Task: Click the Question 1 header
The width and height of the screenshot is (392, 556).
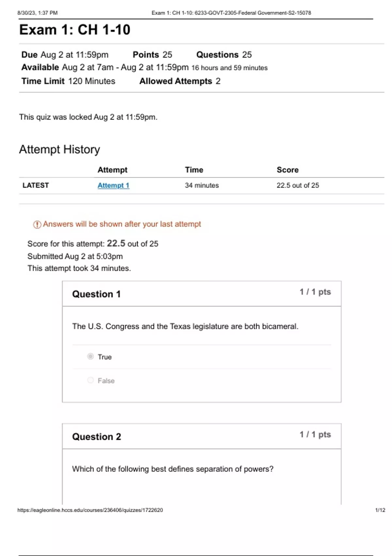Action: pyautogui.click(x=96, y=294)
